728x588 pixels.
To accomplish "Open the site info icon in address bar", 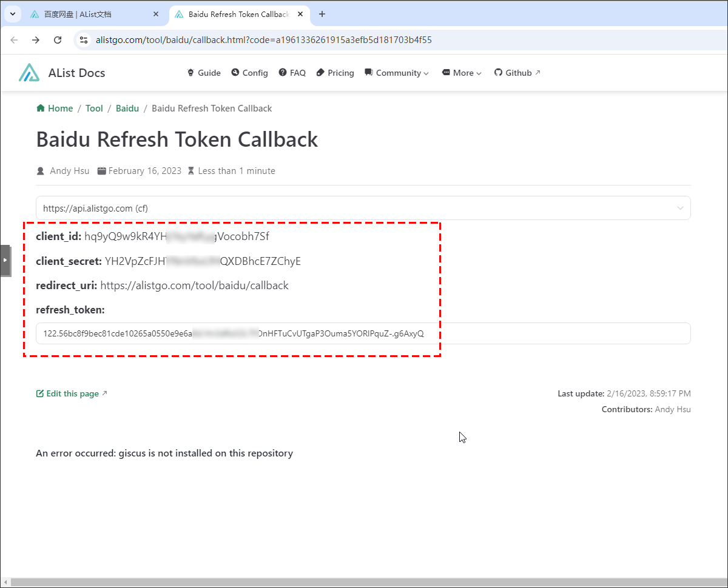I will click(x=84, y=40).
